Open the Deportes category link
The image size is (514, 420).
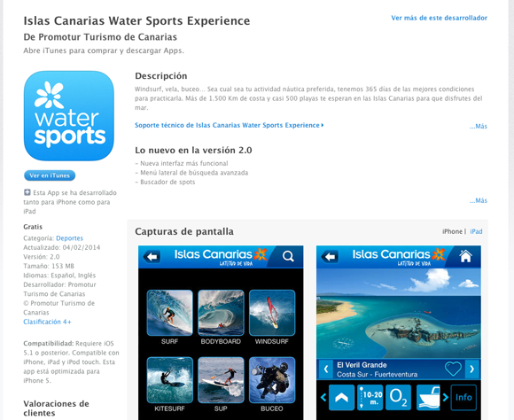pyautogui.click(x=69, y=238)
